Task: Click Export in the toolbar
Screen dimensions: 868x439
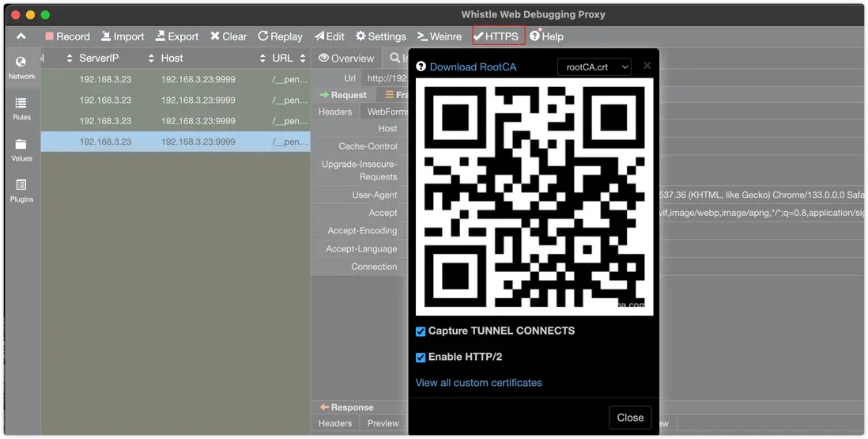Action: coord(176,36)
